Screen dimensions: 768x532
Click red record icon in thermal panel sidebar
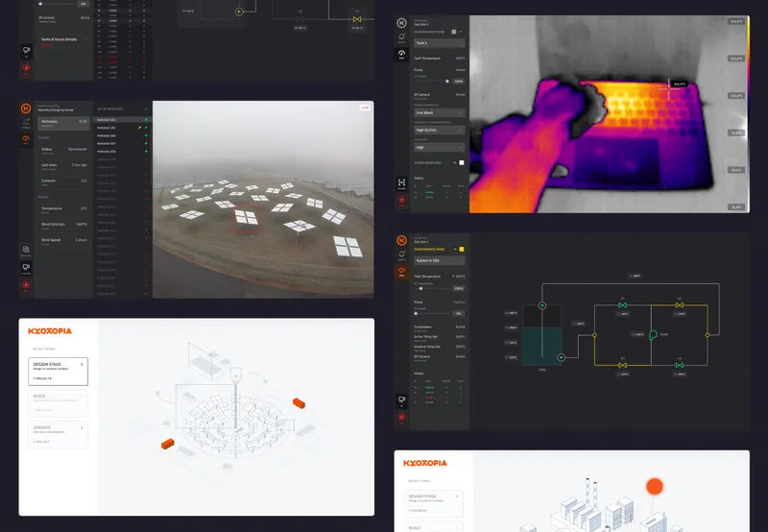pos(401,200)
